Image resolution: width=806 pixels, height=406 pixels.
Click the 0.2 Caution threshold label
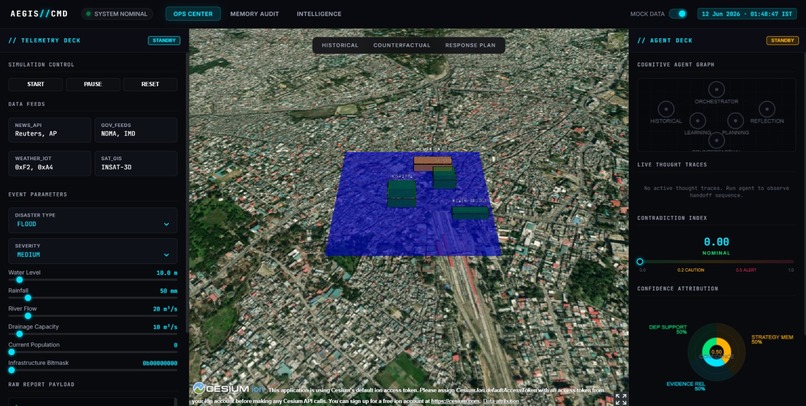coord(690,270)
